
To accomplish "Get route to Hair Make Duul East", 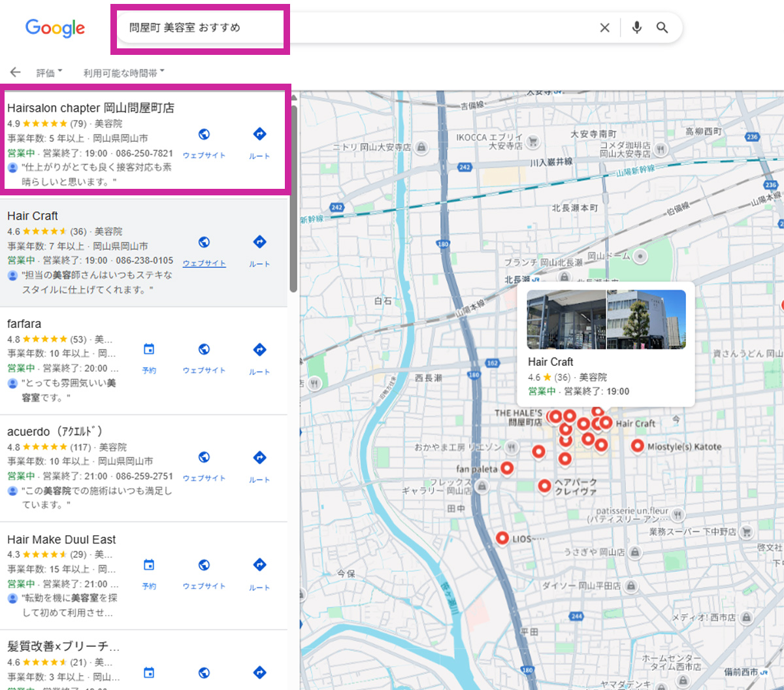I will [x=259, y=565].
